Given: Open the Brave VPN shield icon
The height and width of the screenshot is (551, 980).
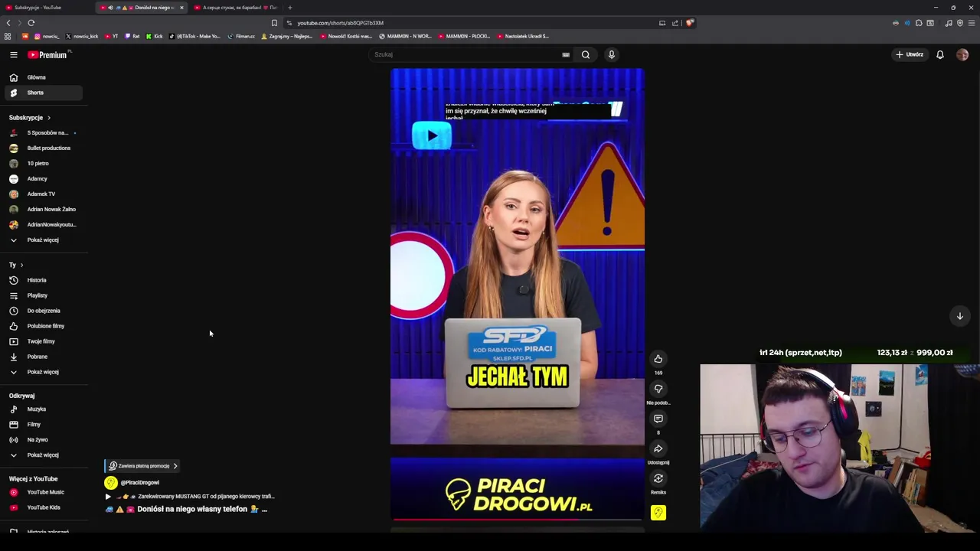Looking at the screenshot, I should pos(959,23).
